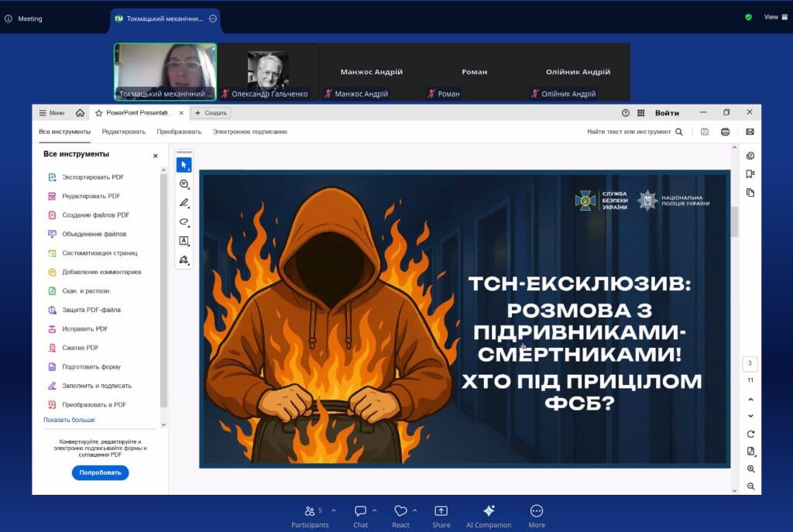Choose the pen highlight tool
This screenshot has height=532, width=793.
184,203
